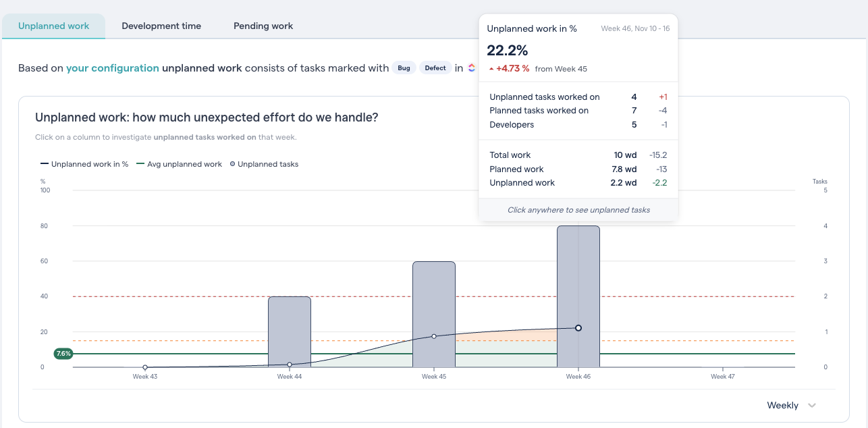868x428 pixels.
Task: Click the 7.6% average badge on the chart
Action: click(63, 352)
